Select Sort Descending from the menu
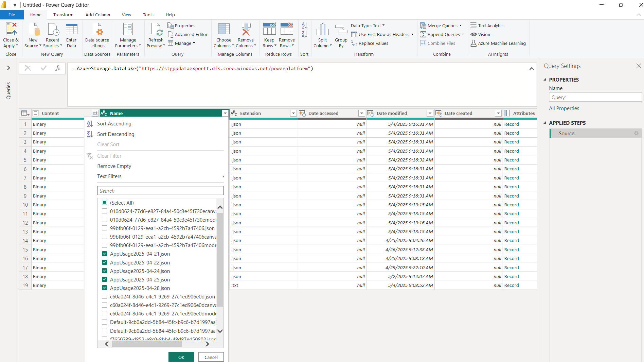Screen dimensions: 644x362 (115, 134)
